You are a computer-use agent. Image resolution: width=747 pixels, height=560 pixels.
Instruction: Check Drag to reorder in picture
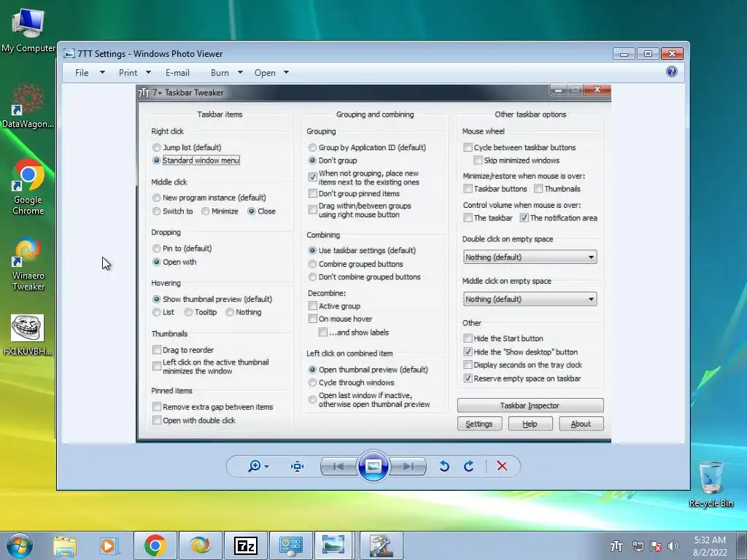pos(157,350)
